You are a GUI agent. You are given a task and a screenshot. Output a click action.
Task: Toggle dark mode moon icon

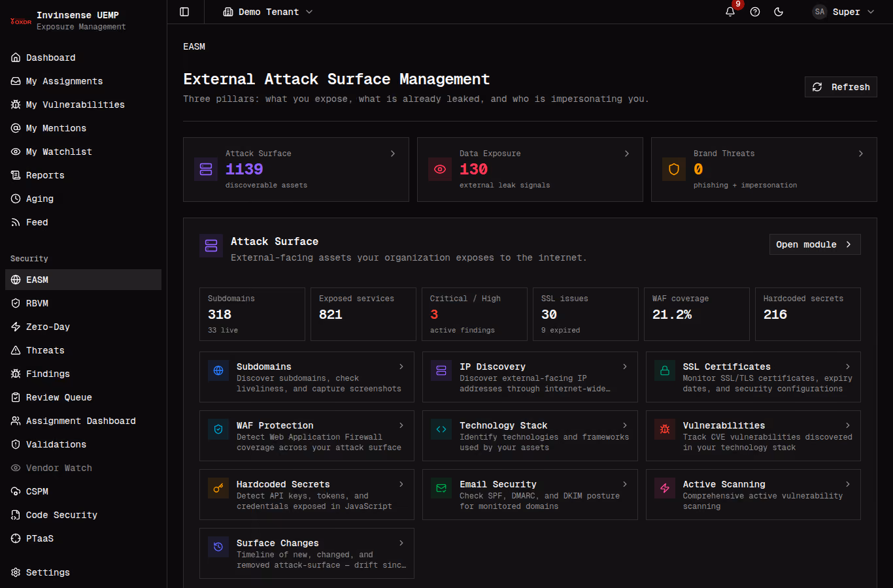click(x=779, y=12)
